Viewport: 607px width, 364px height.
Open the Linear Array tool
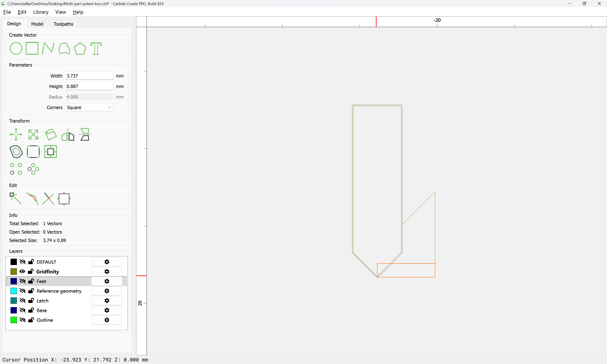(16, 169)
